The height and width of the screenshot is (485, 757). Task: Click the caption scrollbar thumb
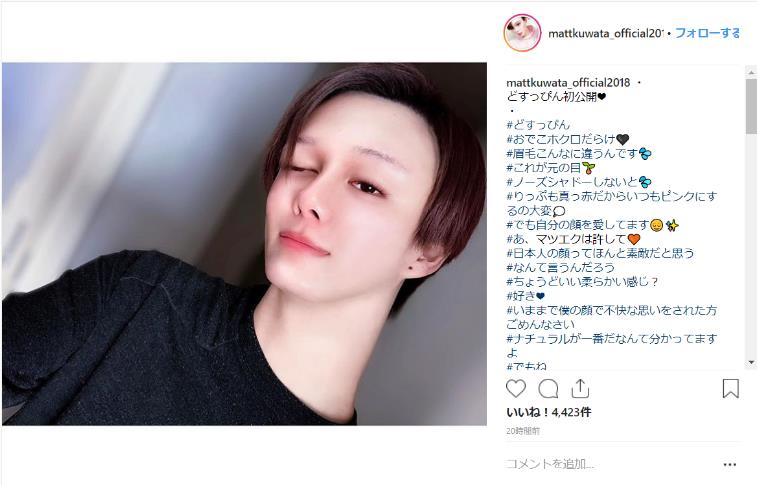[x=751, y=106]
